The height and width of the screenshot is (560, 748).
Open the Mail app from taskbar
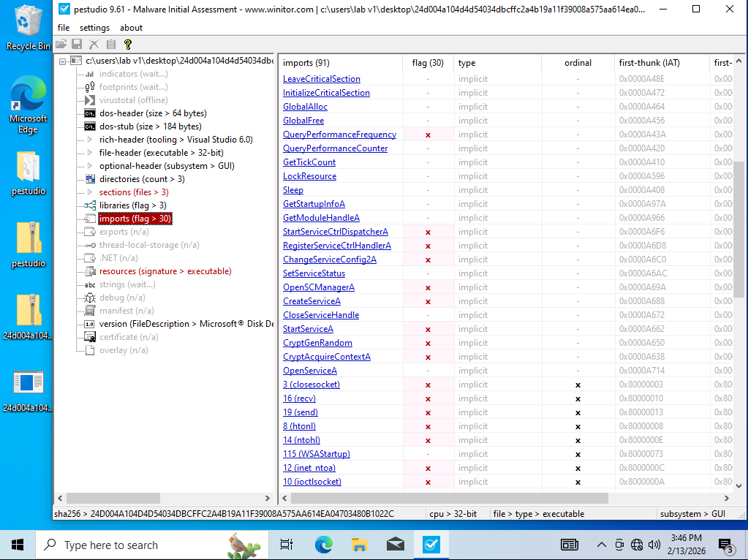[x=396, y=545]
